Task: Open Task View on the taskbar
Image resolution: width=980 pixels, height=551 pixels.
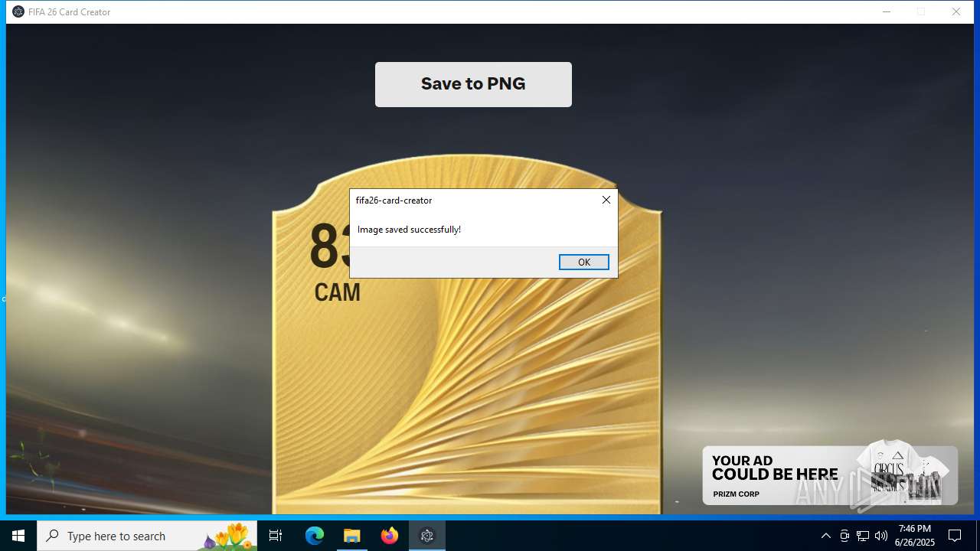Action: point(276,536)
